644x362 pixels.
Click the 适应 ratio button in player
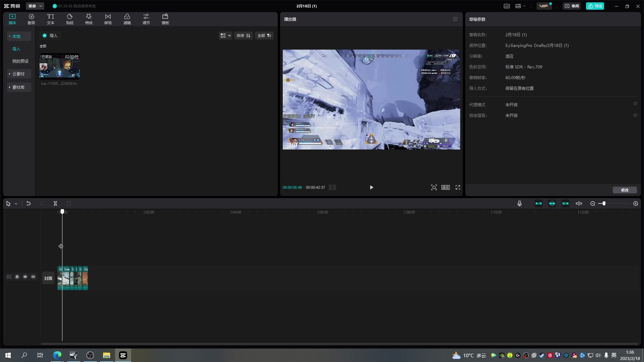click(445, 187)
